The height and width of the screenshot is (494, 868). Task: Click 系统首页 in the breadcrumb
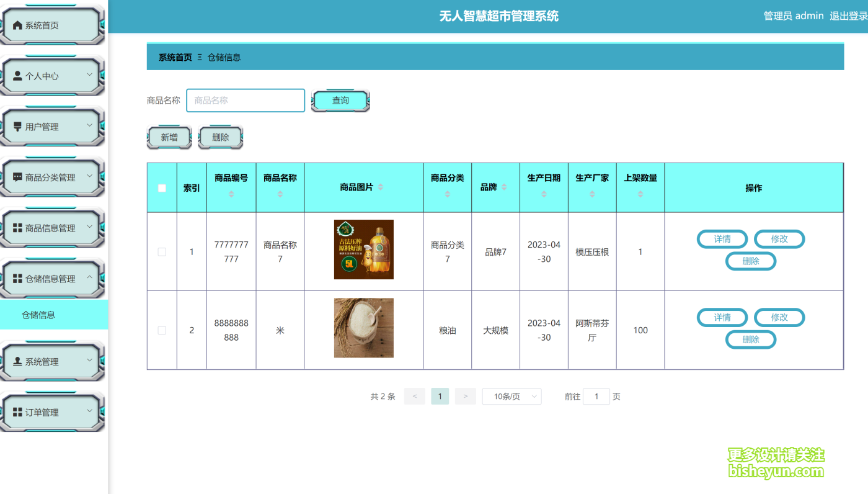[x=175, y=58]
